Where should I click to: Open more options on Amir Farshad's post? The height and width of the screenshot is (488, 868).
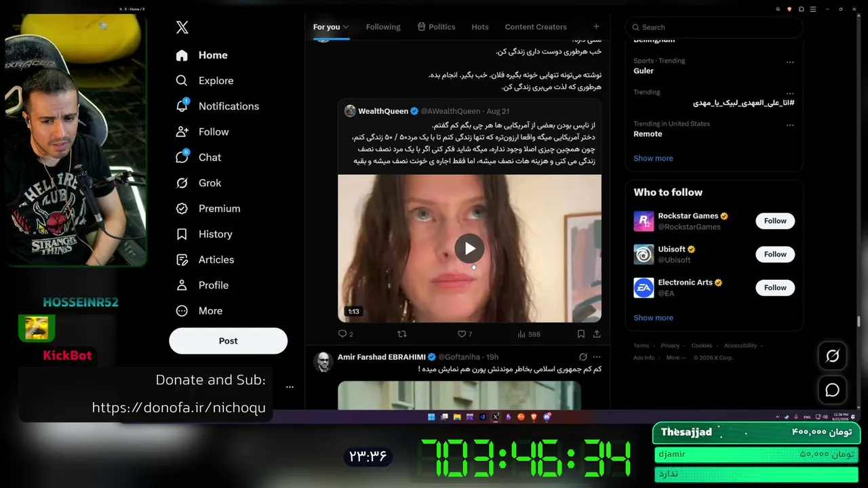pos(597,357)
